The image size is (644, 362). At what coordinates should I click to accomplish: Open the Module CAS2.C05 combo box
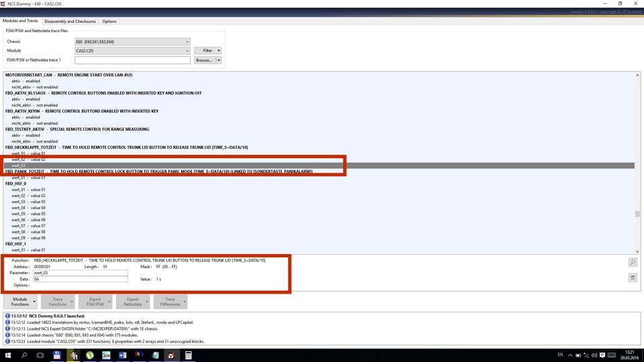132,50
